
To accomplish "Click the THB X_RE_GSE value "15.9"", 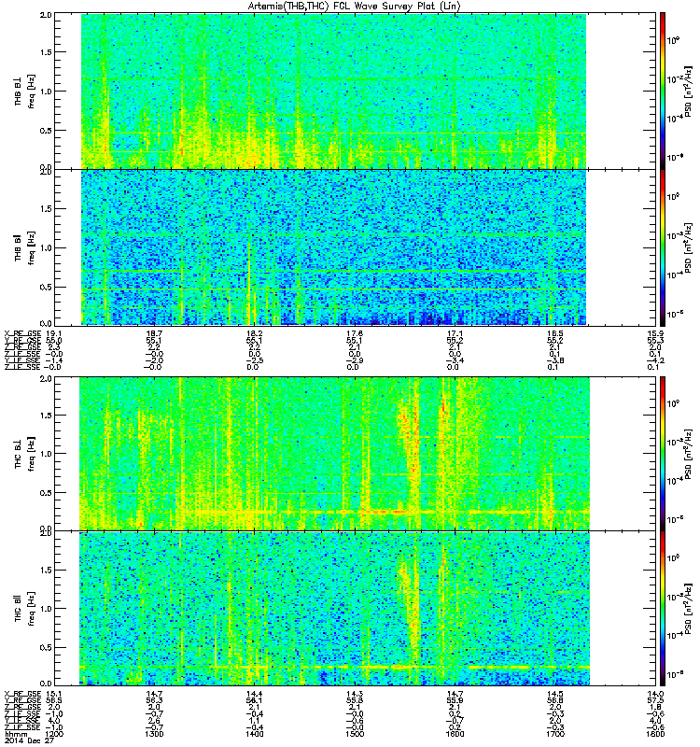I will pos(655,333).
